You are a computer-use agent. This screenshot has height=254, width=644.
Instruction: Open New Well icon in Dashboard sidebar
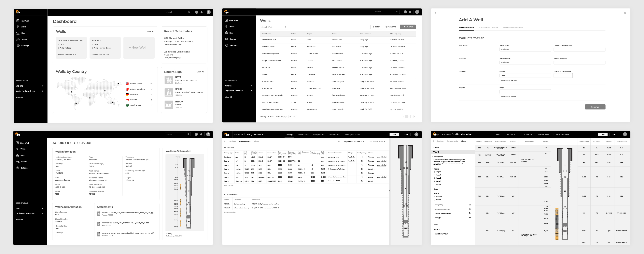[18, 21]
